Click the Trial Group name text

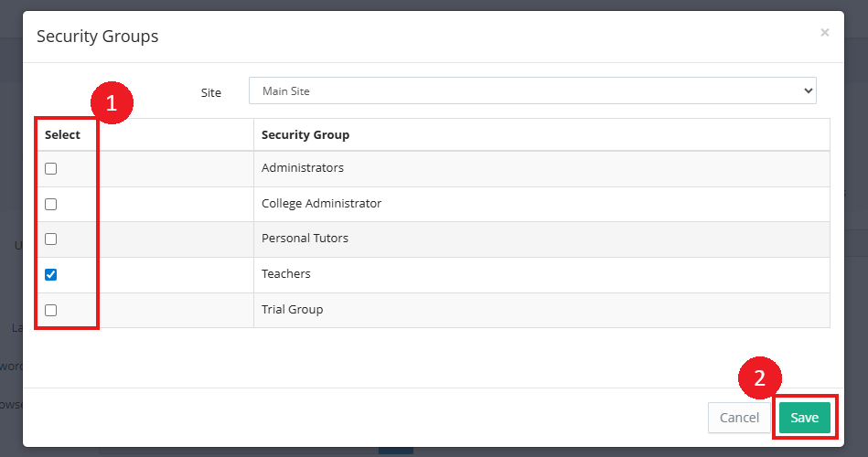pyautogui.click(x=293, y=310)
